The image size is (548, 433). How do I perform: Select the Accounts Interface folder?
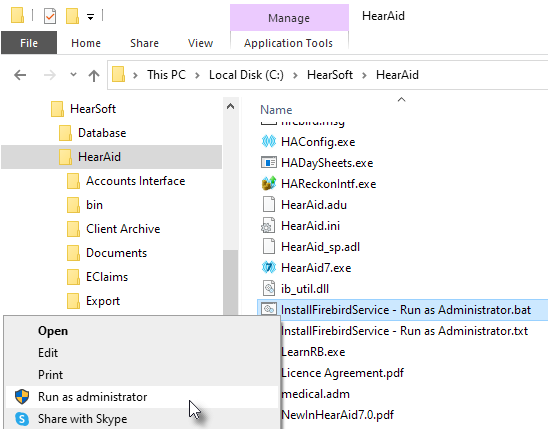click(x=136, y=181)
